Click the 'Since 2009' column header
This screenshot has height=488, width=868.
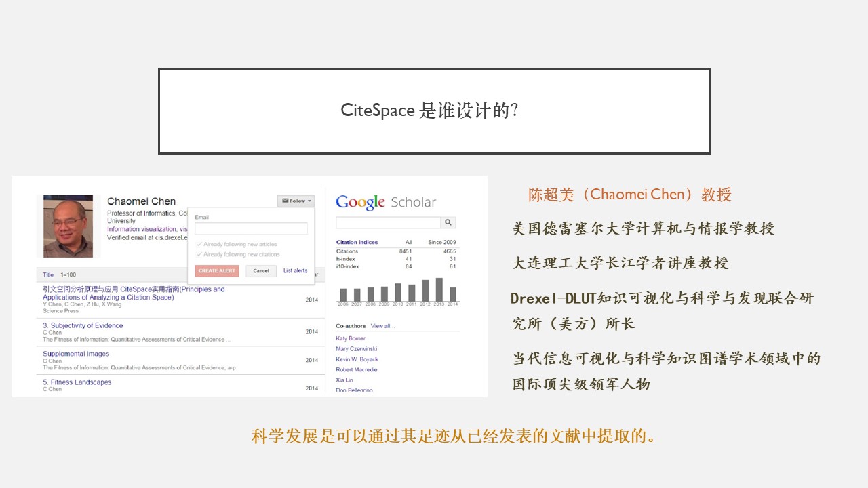point(442,242)
